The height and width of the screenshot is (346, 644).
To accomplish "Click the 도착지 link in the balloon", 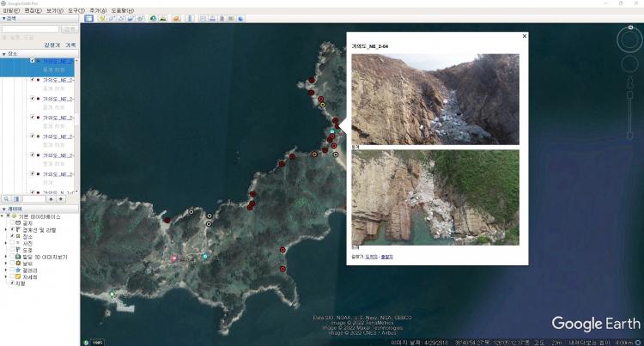I will [x=371, y=257].
